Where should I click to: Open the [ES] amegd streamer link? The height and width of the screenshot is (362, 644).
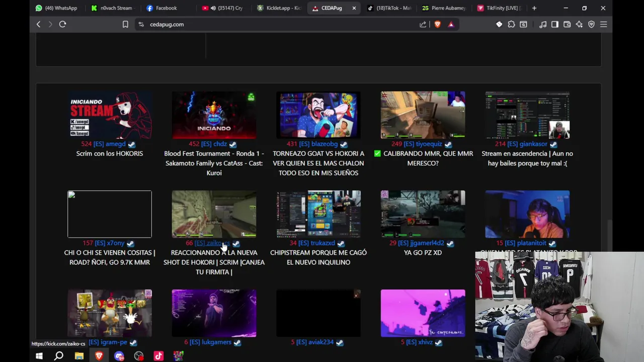coord(109,144)
